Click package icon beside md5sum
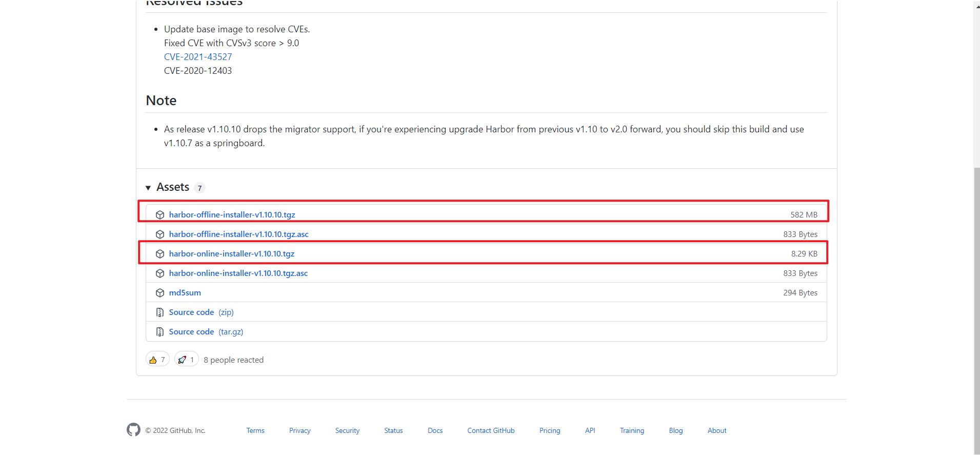Viewport: 980px width, 455px height. (160, 293)
